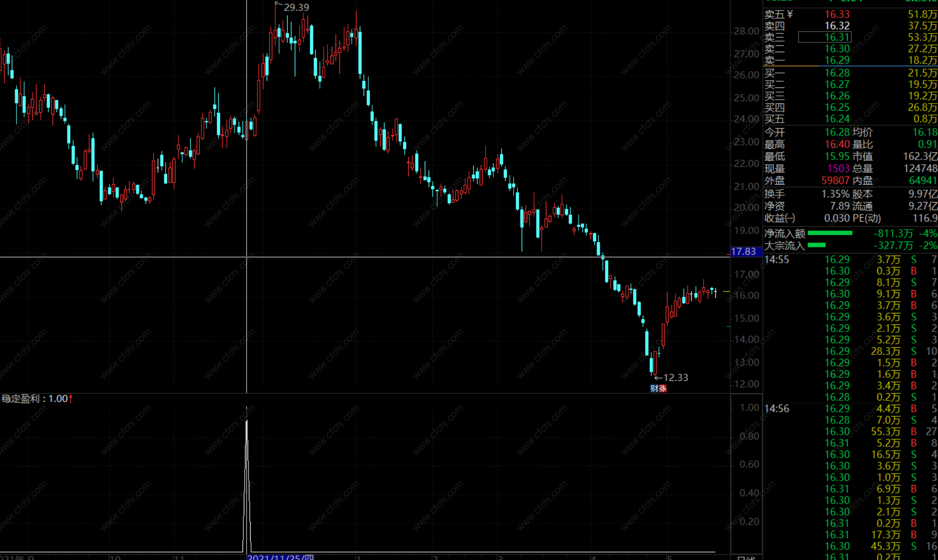The image size is (938, 560).
Task: Click the highlighted 2021/11/25 date label
Action: [280, 557]
